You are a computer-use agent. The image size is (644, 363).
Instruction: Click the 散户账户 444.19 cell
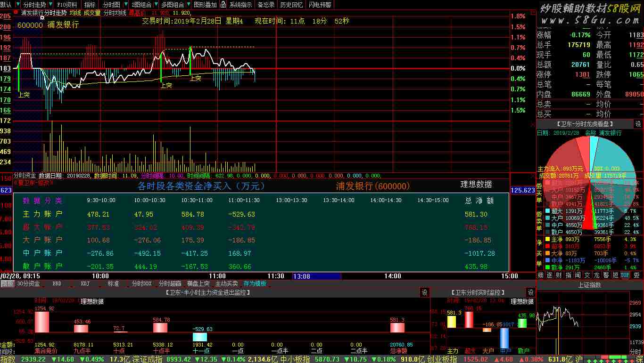click(145, 266)
